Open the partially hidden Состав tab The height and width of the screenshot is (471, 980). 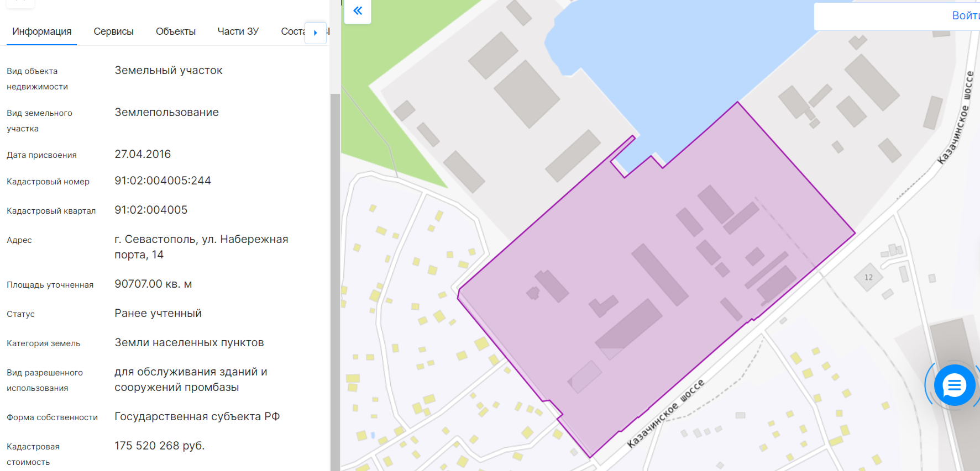292,31
